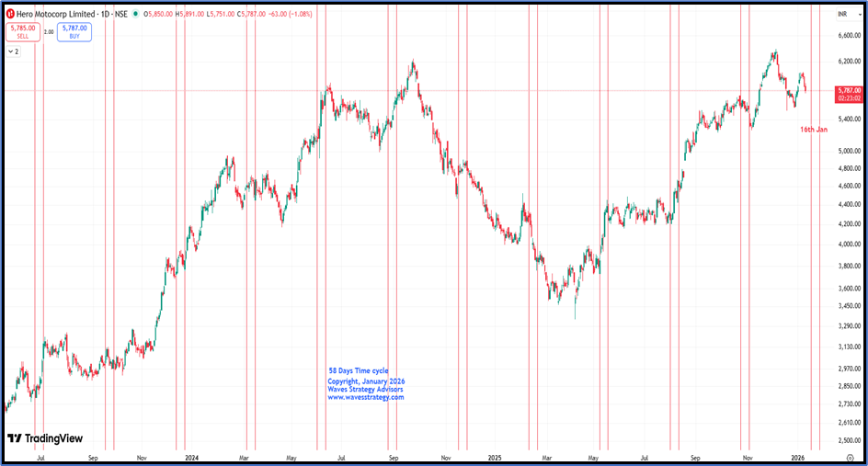This screenshot has height=466, width=868.
Task: Click the 2025 label on time axis
Action: click(x=495, y=458)
